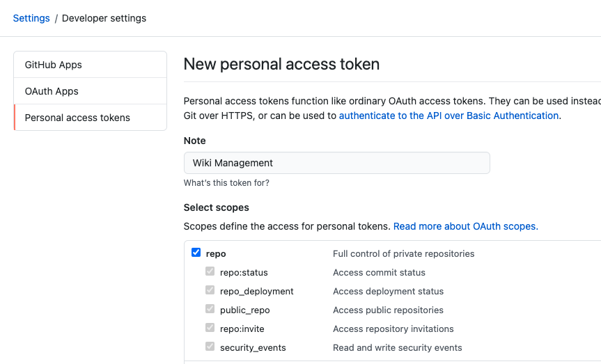Click the security_events scope label text
Screen dimensions: 601x364
pos(253,348)
